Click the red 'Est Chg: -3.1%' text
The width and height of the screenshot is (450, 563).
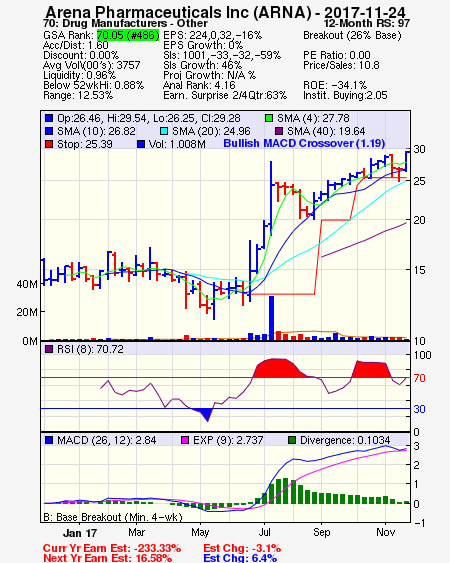(x=242, y=549)
